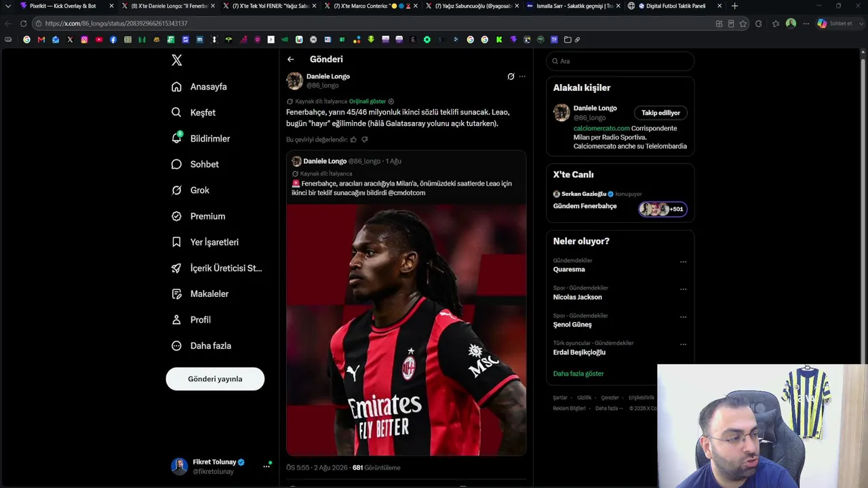
Task: Open the Bildirimler bell icon
Action: click(x=176, y=138)
